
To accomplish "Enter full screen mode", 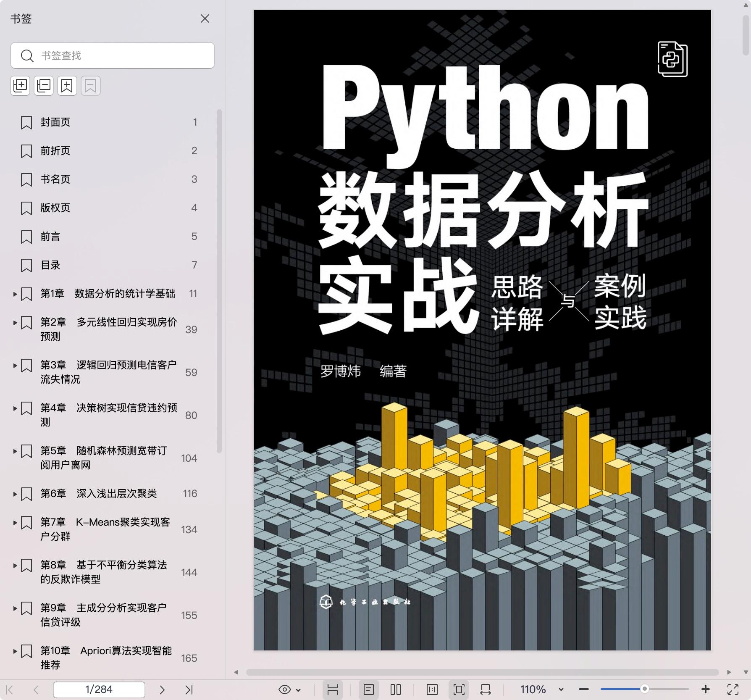I will coord(733,689).
